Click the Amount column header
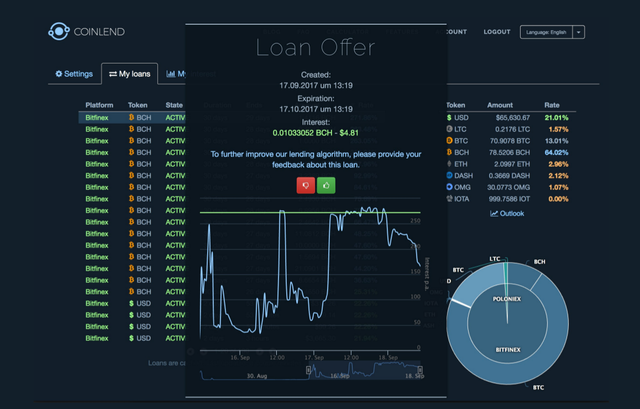The image size is (640, 409). pyautogui.click(x=500, y=105)
